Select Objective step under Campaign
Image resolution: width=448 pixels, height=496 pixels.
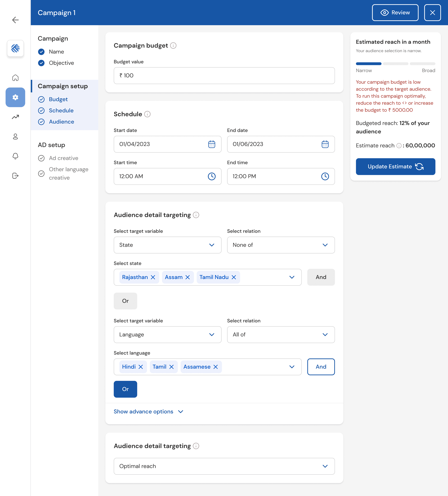click(56, 63)
